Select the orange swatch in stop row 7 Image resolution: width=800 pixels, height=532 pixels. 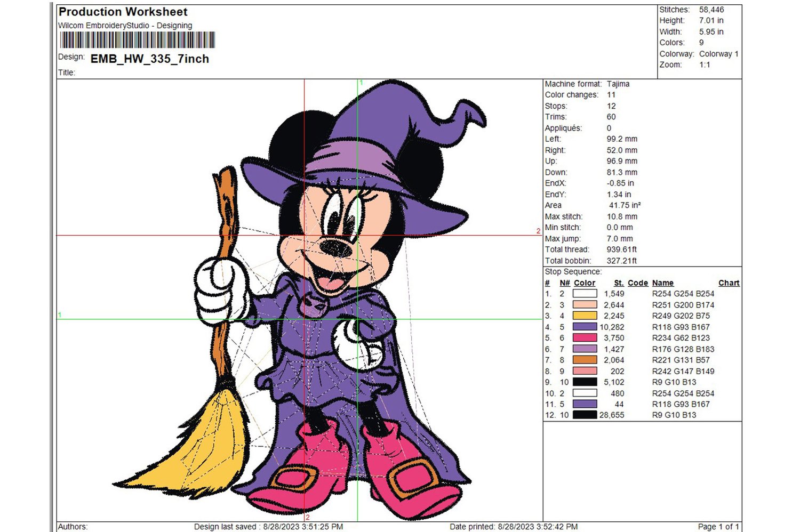tap(585, 360)
